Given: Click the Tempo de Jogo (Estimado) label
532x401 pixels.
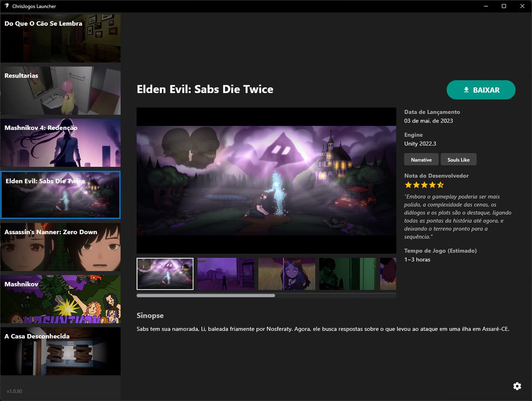Looking at the screenshot, I should point(441,251).
